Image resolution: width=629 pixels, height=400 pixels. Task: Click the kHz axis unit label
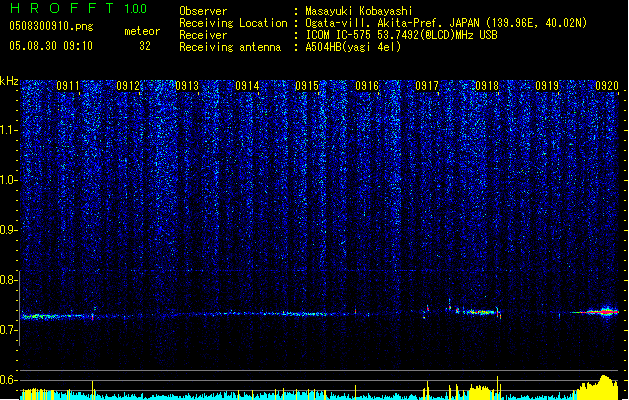(9, 81)
